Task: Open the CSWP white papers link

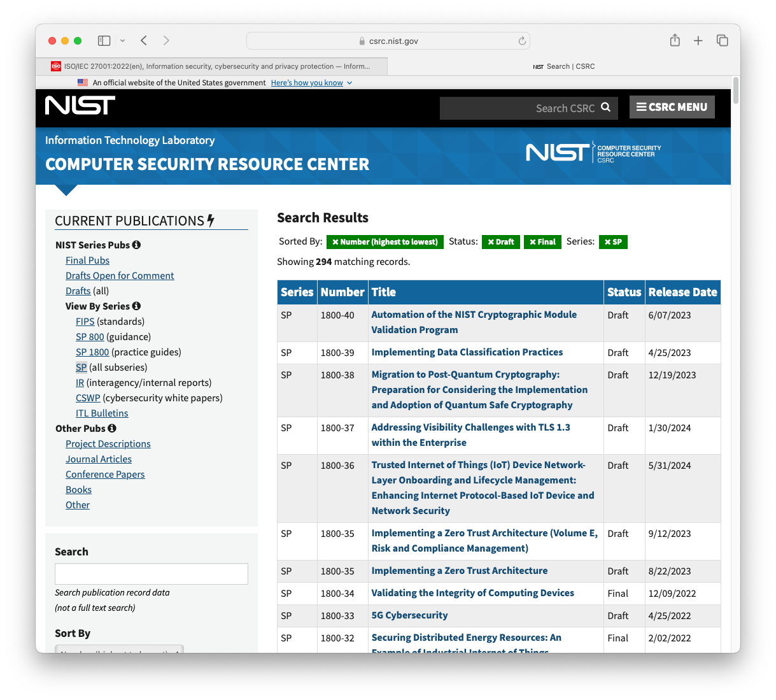Action: click(x=88, y=398)
